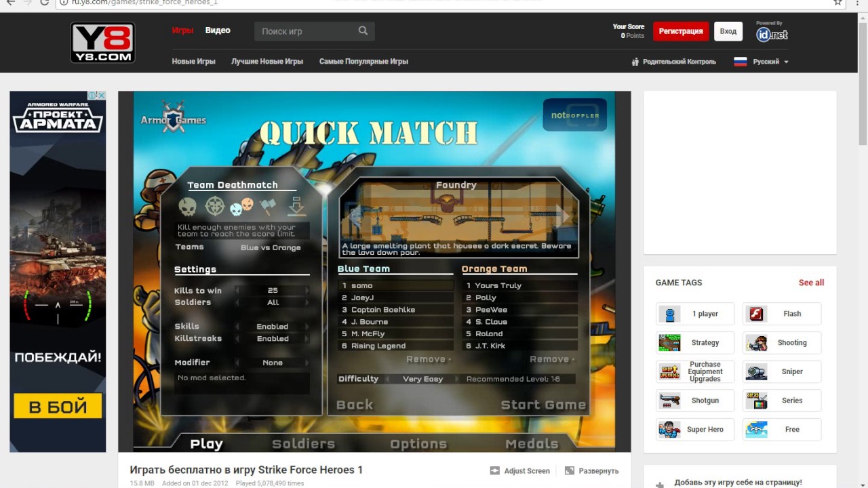This screenshot has height=488, width=868.
Task: Select the down-arrow game mode icon
Action: click(x=296, y=206)
